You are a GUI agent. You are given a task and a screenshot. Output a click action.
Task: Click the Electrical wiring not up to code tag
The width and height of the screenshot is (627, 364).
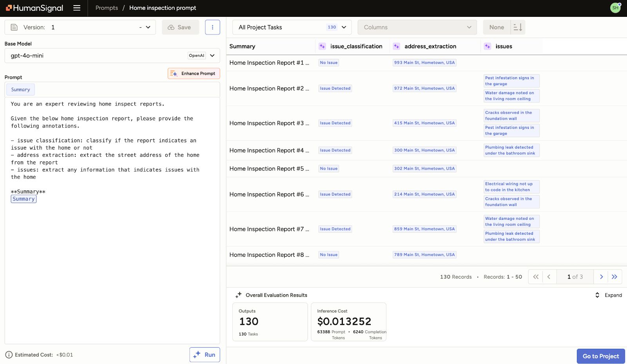(x=511, y=187)
